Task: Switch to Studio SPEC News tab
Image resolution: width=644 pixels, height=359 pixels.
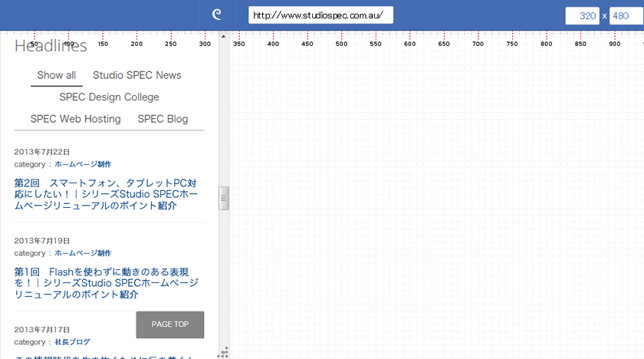Action: pyautogui.click(x=137, y=75)
